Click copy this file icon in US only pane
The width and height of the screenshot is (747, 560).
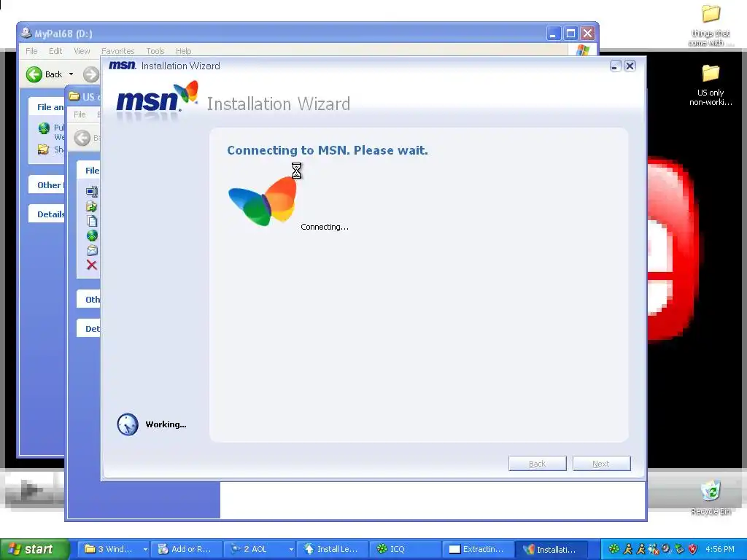(92, 221)
